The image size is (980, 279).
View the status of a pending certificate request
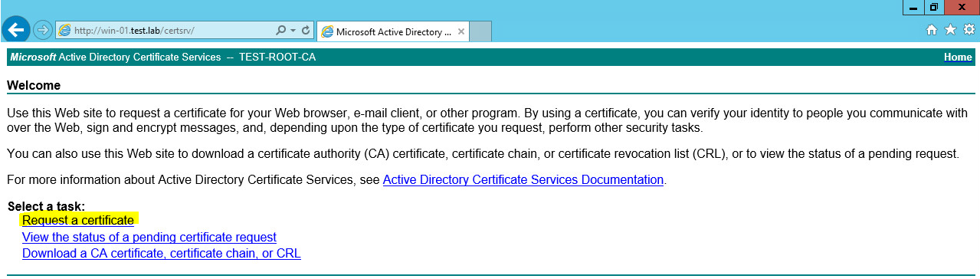[x=149, y=238]
